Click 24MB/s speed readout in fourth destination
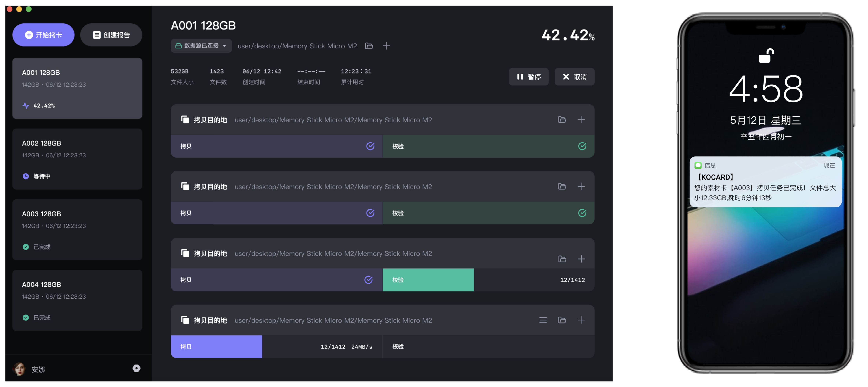 coord(362,346)
